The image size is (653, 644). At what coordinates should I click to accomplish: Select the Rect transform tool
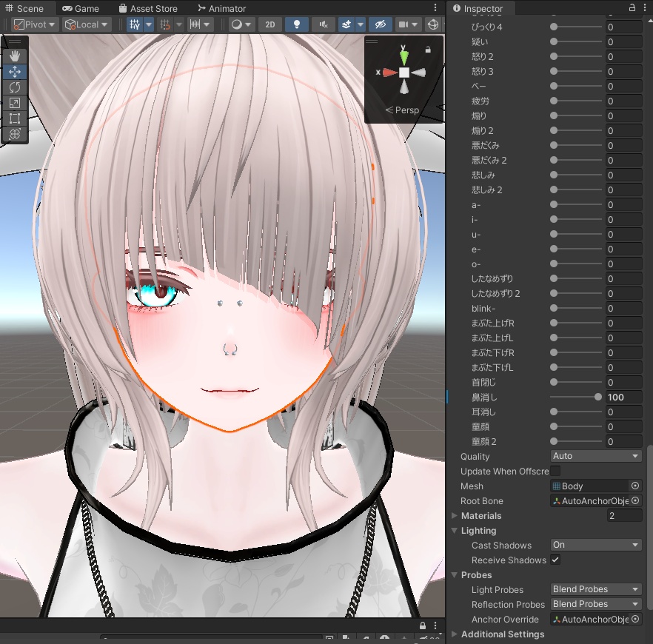[15, 118]
